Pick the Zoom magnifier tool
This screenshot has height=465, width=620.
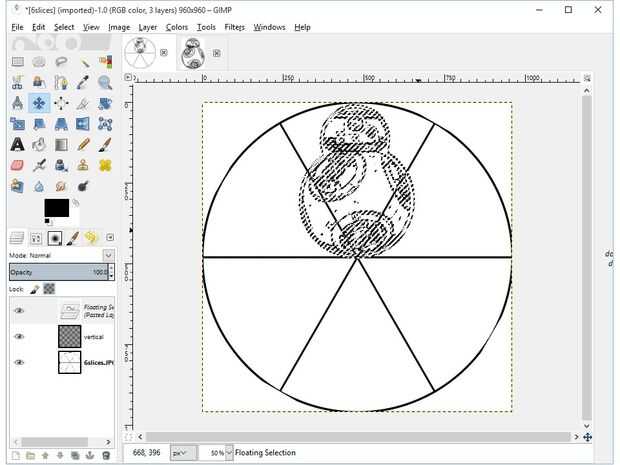click(104, 82)
